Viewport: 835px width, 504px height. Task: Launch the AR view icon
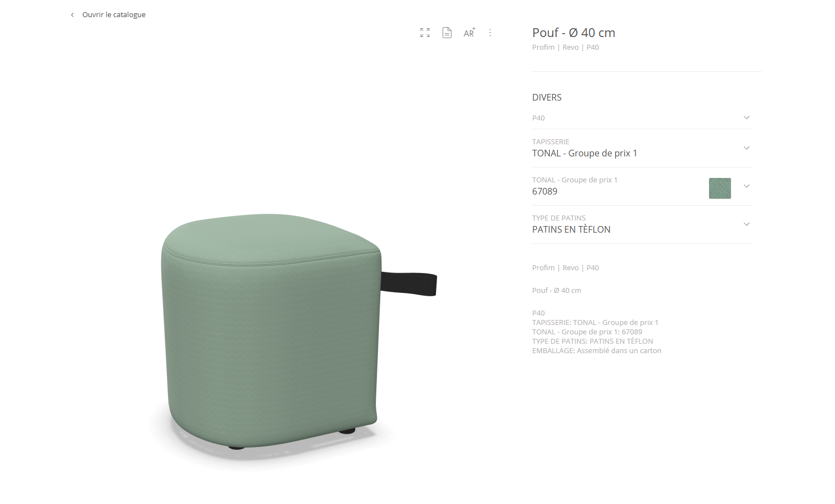(469, 33)
